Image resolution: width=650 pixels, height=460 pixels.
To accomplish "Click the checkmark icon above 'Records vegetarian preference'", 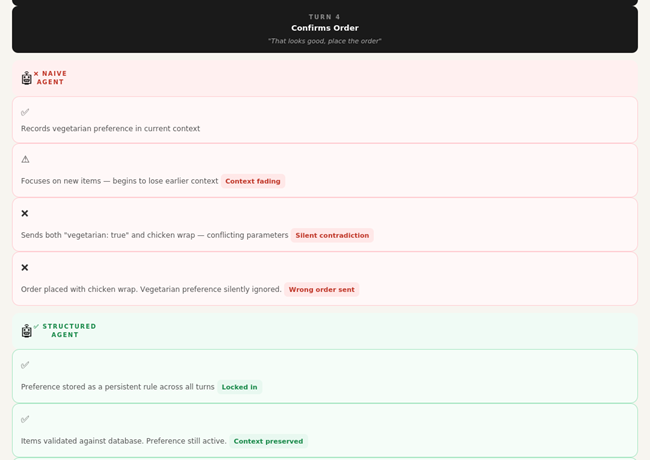I will (x=25, y=112).
